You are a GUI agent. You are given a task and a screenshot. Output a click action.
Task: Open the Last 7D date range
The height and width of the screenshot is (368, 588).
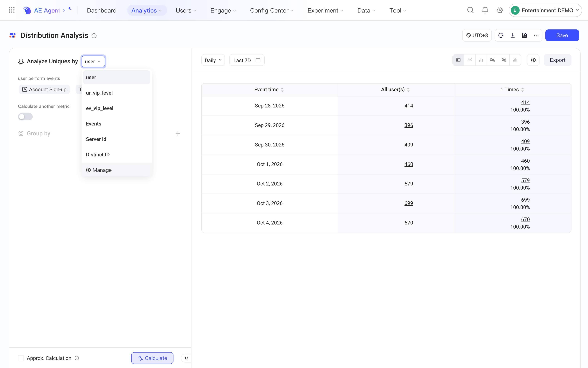247,60
